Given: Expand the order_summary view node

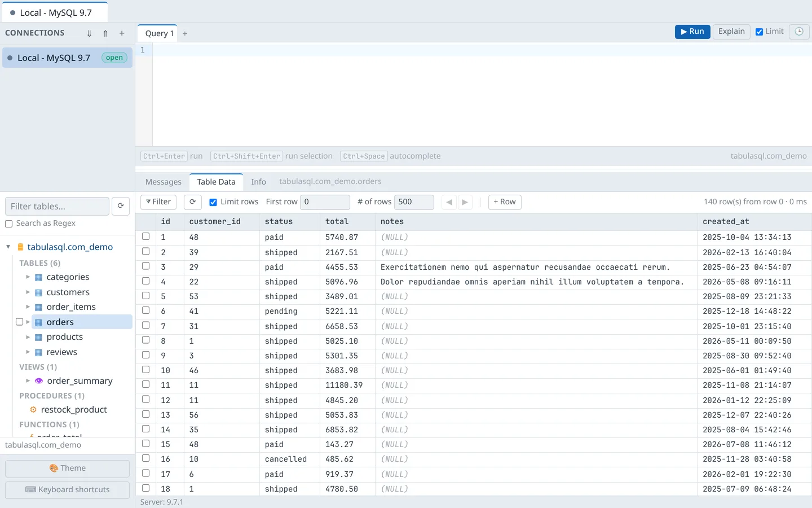Looking at the screenshot, I should click(28, 381).
